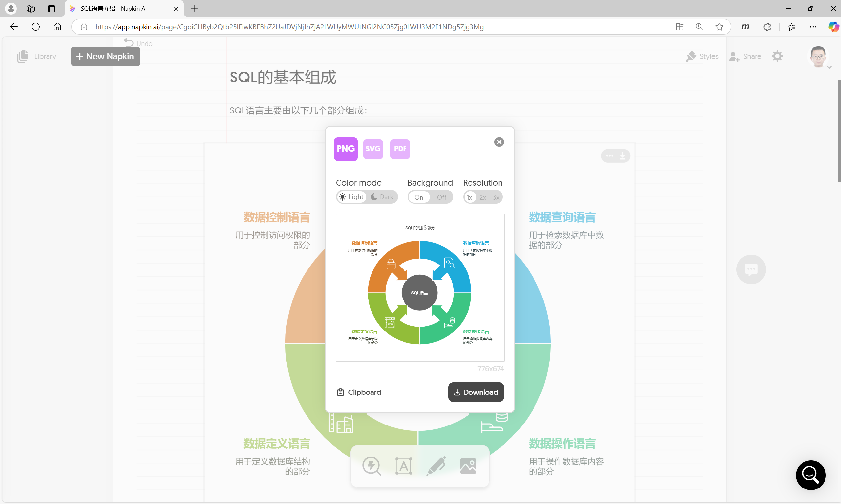Set resolution to 2x
This screenshot has width=841, height=504.
pyautogui.click(x=482, y=197)
